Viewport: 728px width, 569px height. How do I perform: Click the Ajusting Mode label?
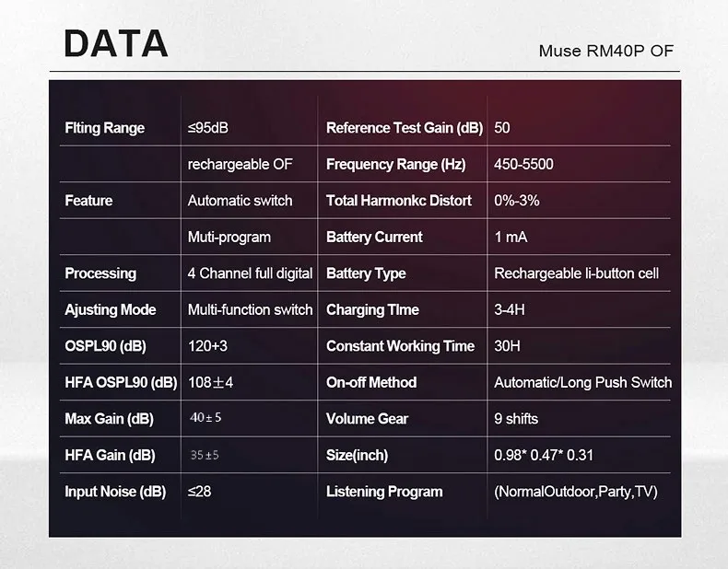111,309
